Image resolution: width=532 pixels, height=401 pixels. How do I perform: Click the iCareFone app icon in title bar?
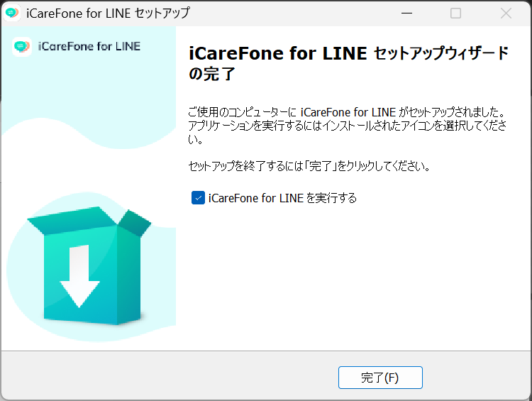coord(12,13)
